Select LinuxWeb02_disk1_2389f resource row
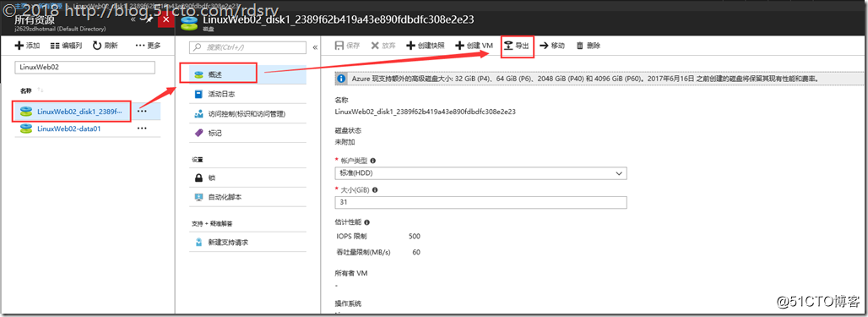Image resolution: width=868 pixels, height=317 pixels. [x=87, y=111]
